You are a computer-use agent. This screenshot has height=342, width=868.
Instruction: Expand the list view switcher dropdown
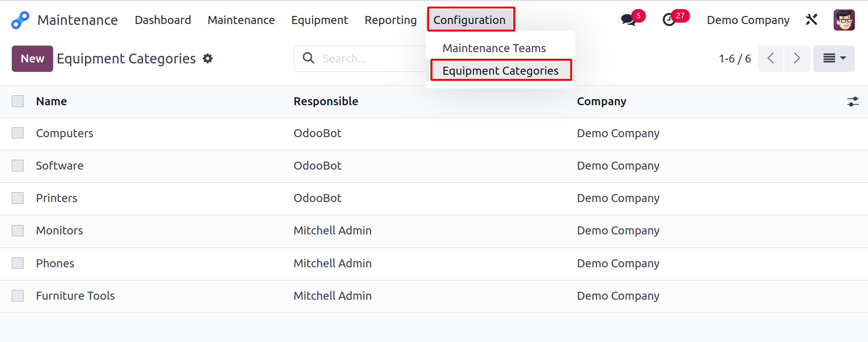(834, 58)
